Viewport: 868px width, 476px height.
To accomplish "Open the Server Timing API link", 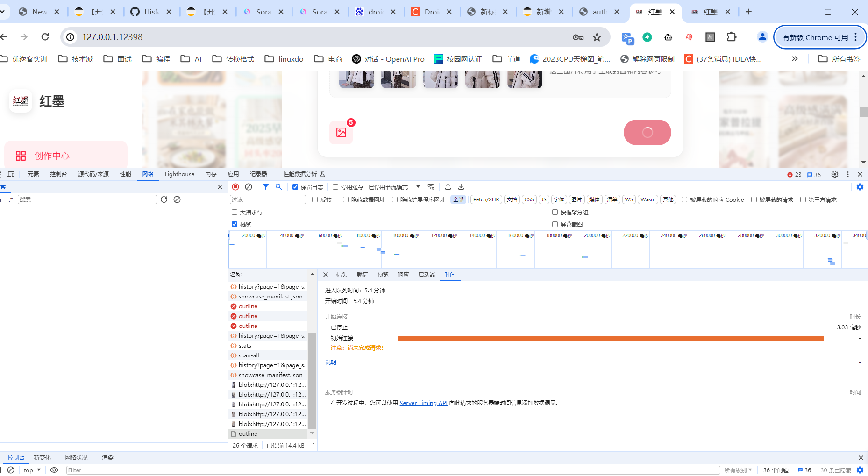I will (423, 403).
